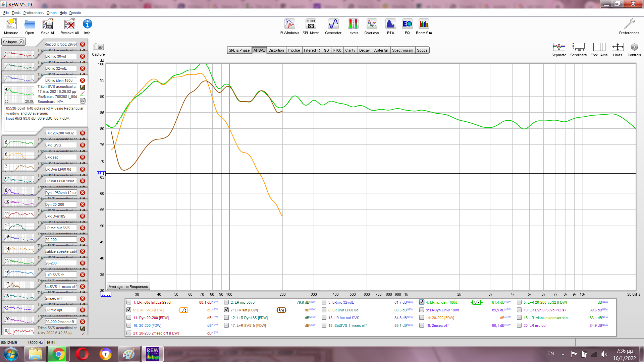
Task: Click the Capture camera icon
Action: [98, 47]
